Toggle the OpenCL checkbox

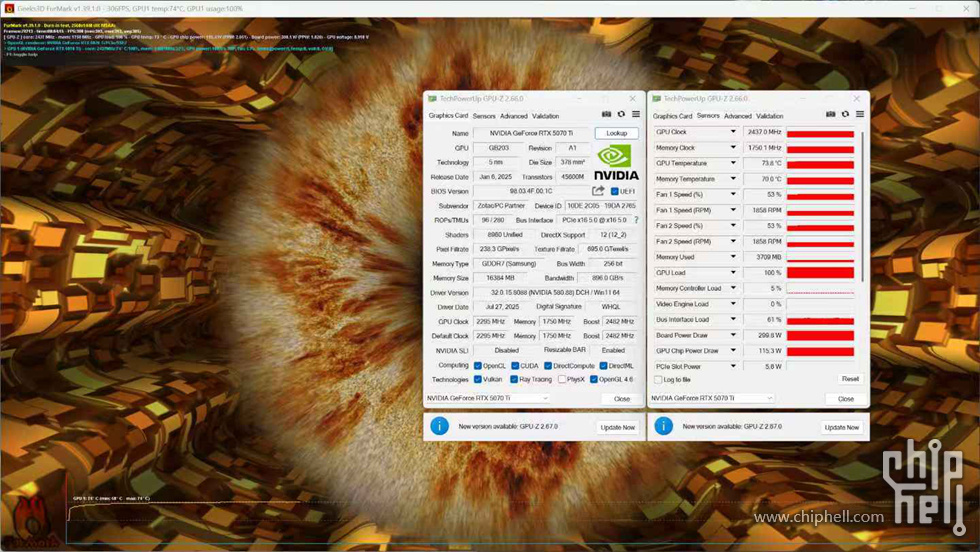(x=478, y=366)
